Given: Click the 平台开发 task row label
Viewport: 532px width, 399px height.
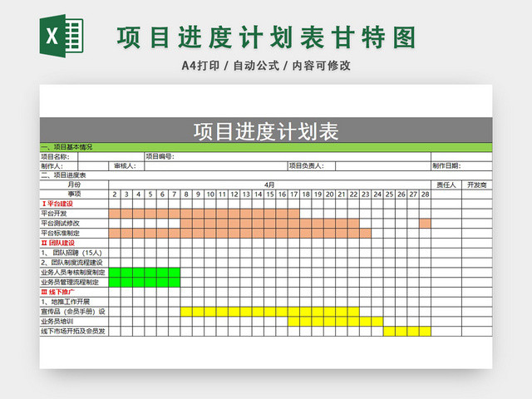Looking at the screenshot, I should pyautogui.click(x=74, y=214).
